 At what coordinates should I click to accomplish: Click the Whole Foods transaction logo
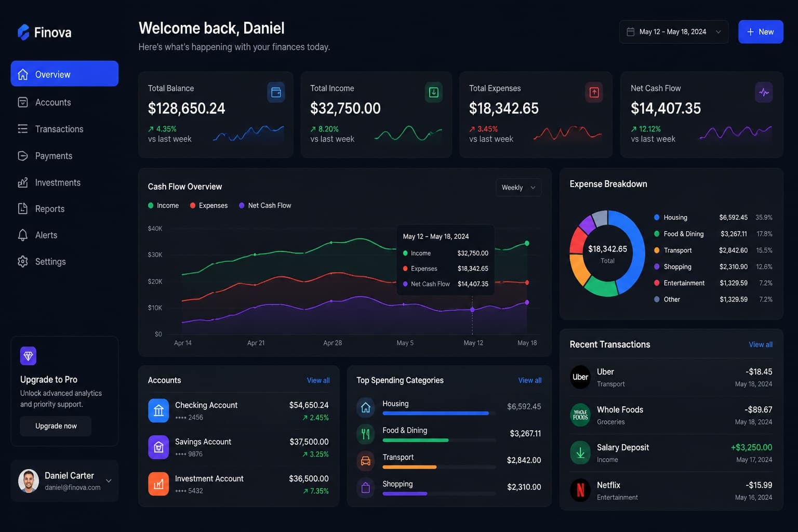(x=580, y=415)
